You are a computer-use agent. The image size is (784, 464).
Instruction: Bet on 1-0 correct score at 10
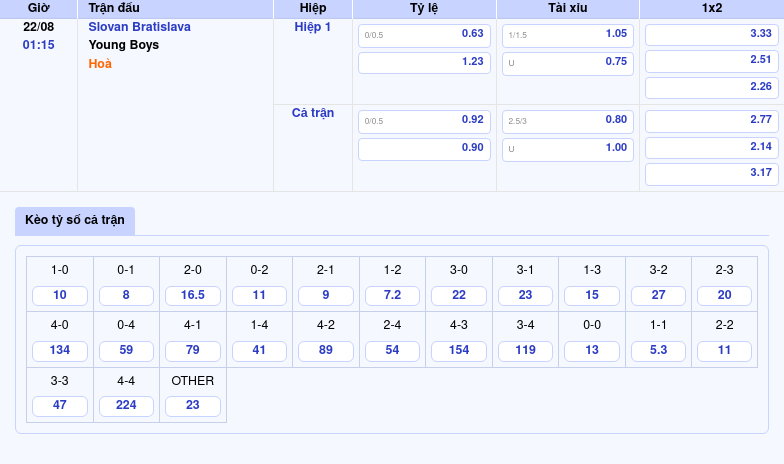[60, 296]
